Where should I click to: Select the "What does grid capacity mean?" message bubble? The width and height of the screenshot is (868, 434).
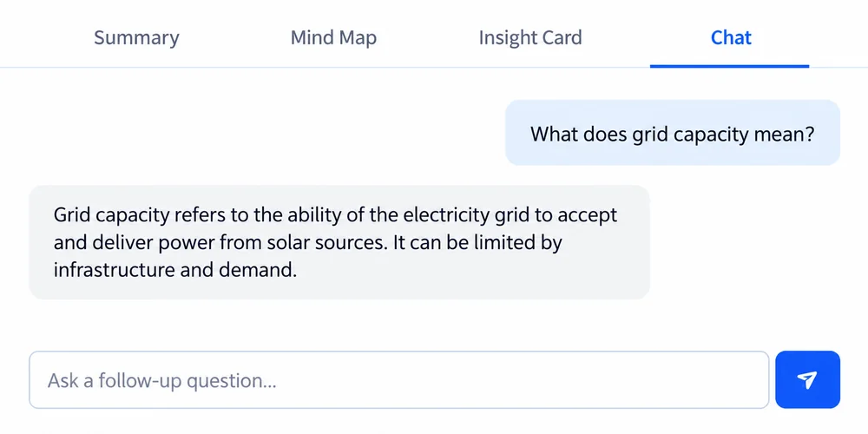673,133
